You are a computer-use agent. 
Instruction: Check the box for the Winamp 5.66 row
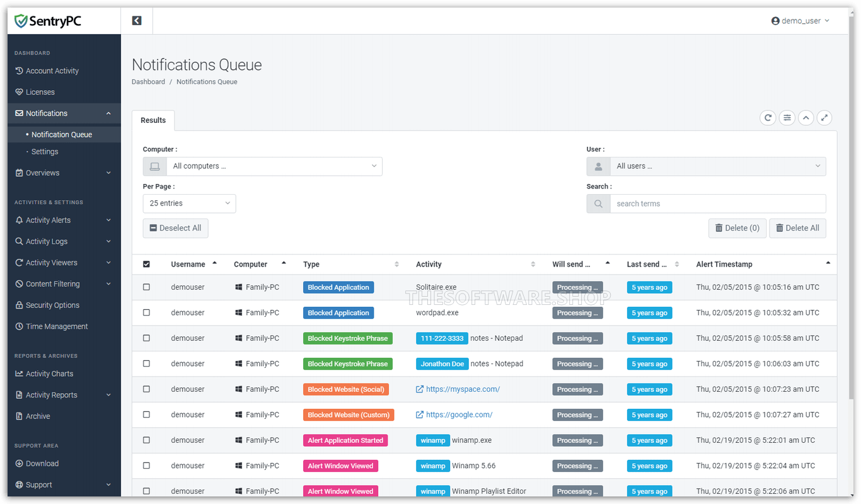pyautogui.click(x=147, y=466)
